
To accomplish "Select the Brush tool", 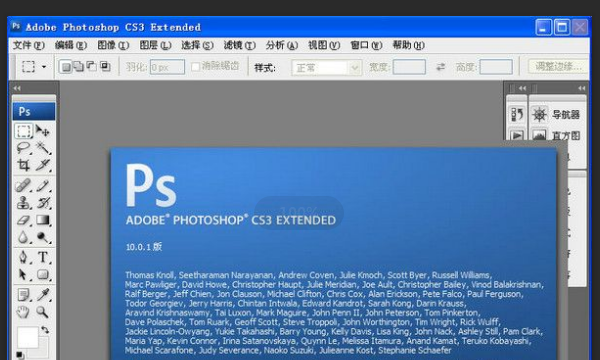I will [x=42, y=185].
